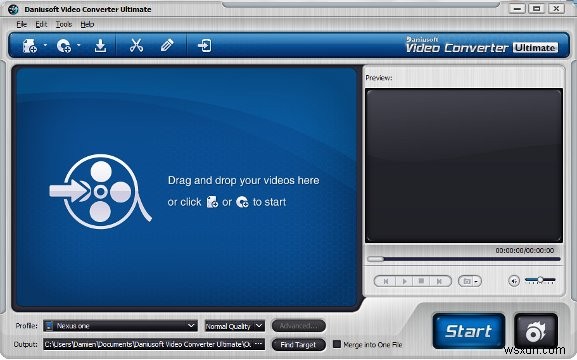Click the Download video toolbar icon
Viewport: 577px width, 360px height.
pyautogui.click(x=100, y=46)
